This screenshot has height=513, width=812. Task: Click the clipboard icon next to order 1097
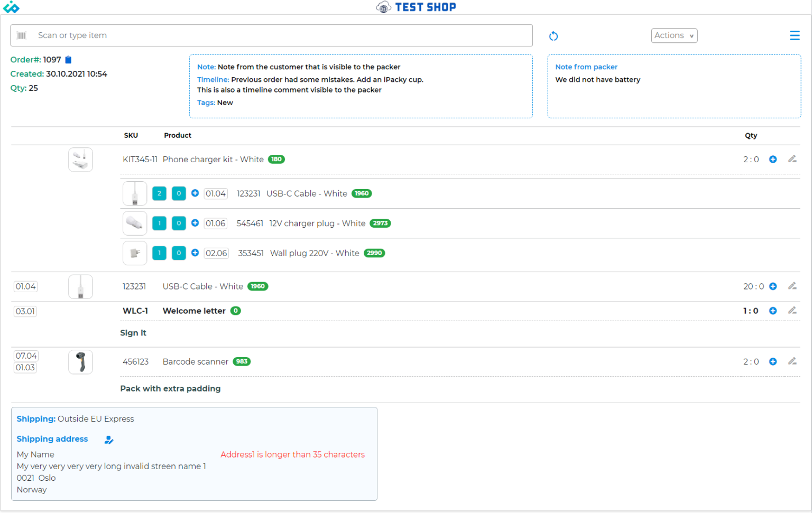pos(68,60)
